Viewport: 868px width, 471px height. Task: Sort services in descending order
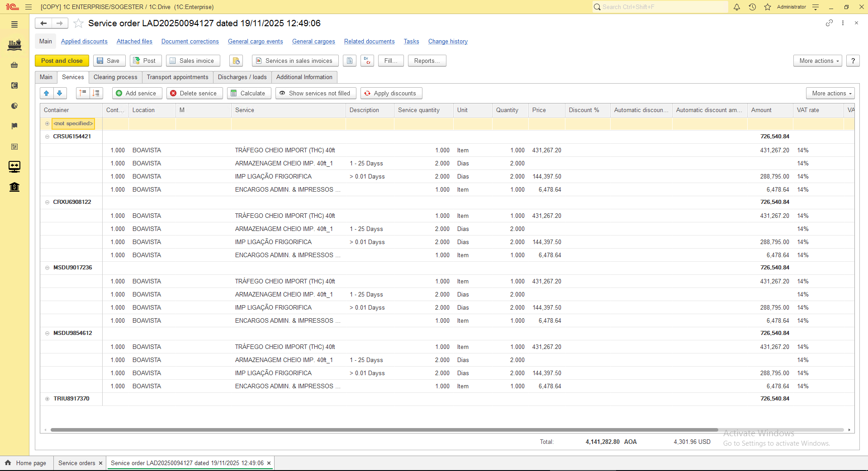96,93
